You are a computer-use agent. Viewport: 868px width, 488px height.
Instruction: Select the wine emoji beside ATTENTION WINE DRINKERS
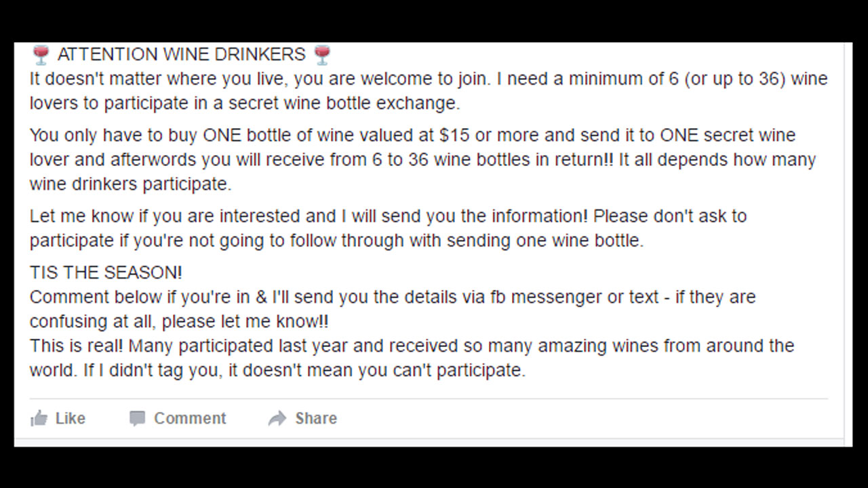39,54
